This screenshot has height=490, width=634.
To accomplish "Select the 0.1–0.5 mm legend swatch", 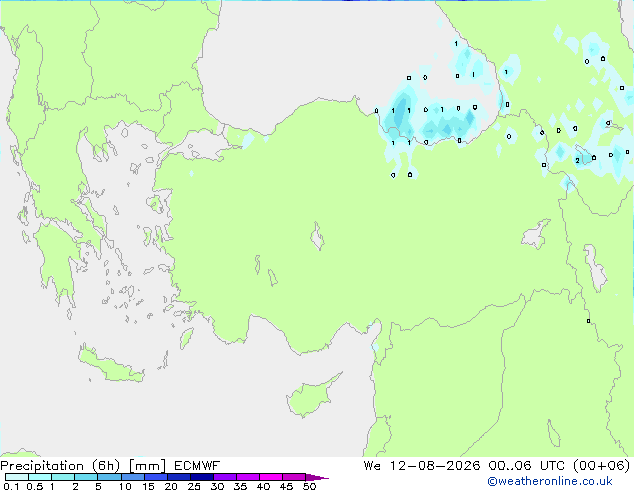I will point(17,477).
